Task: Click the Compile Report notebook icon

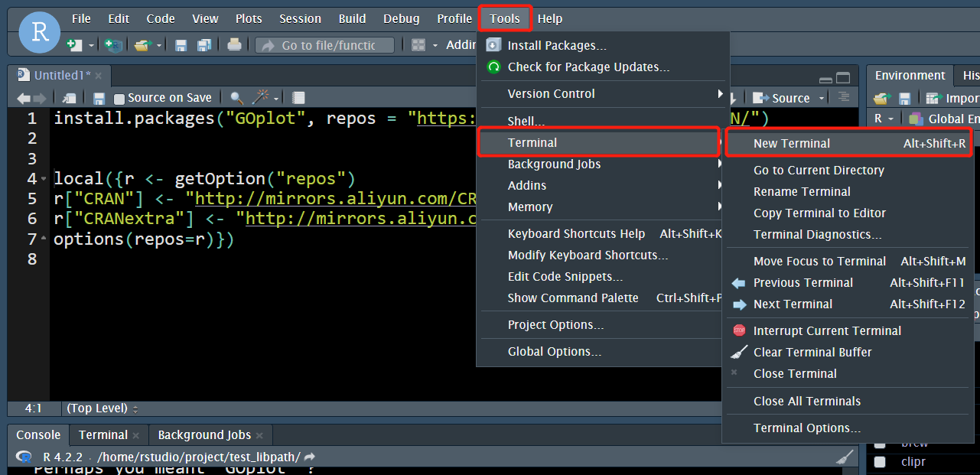Action: (299, 98)
